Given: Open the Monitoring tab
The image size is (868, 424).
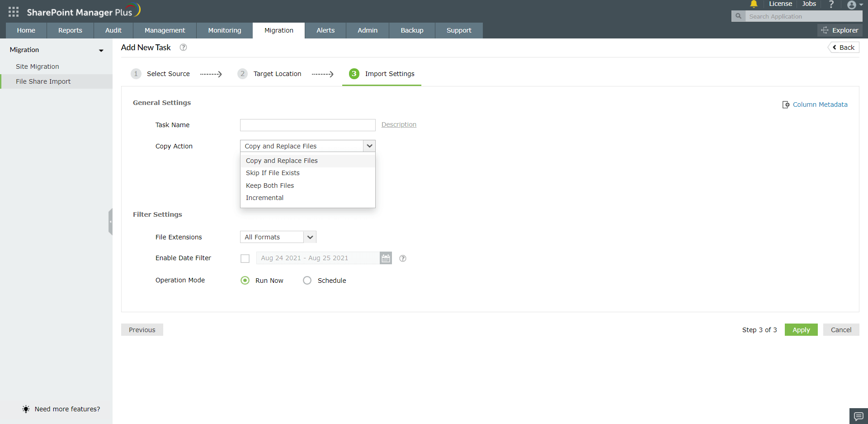Looking at the screenshot, I should pos(225,30).
